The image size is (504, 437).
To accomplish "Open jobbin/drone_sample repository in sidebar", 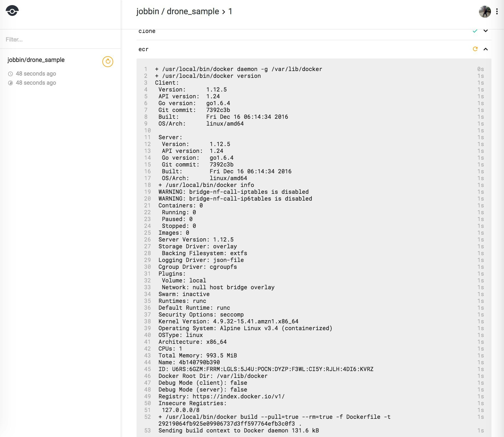I will point(36,60).
